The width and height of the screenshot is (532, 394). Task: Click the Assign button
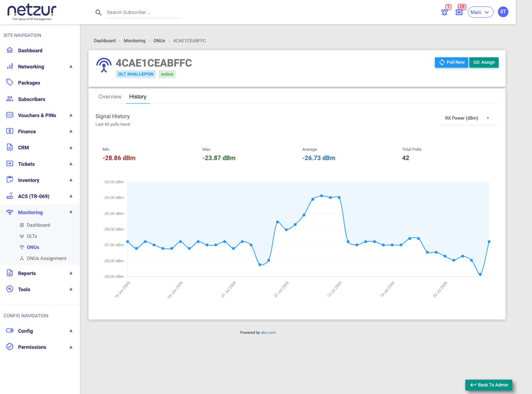[x=484, y=62]
